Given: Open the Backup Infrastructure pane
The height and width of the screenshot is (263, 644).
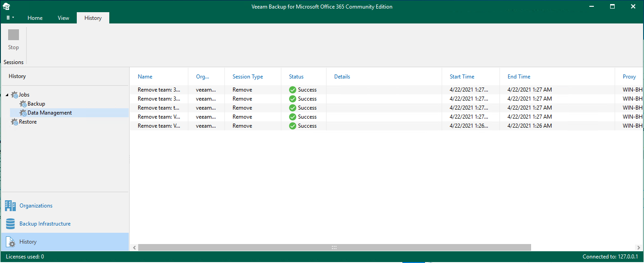Looking at the screenshot, I should coord(65,224).
